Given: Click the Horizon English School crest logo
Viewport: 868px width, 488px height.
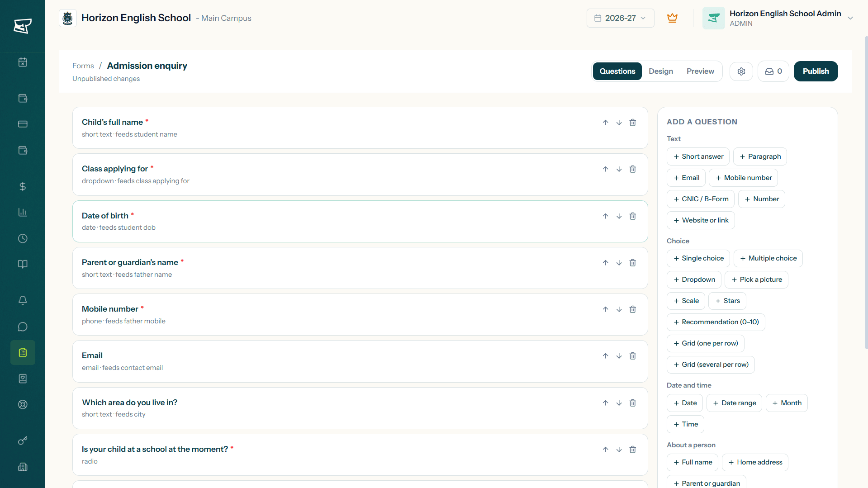Looking at the screenshot, I should [x=68, y=18].
